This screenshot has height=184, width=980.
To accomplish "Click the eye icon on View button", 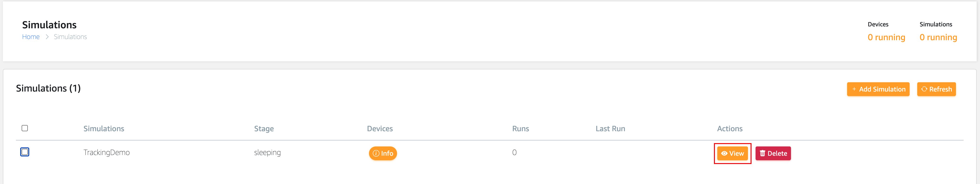I will coord(724,154).
